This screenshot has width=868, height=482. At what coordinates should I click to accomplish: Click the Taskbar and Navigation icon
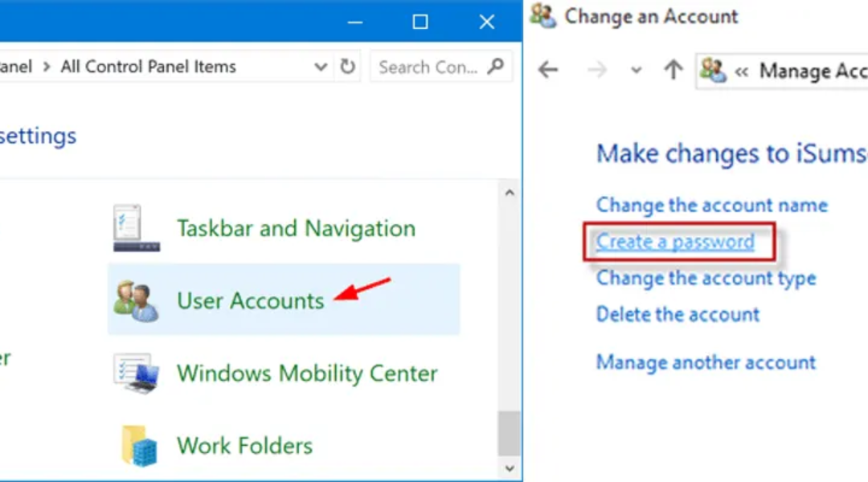(136, 228)
